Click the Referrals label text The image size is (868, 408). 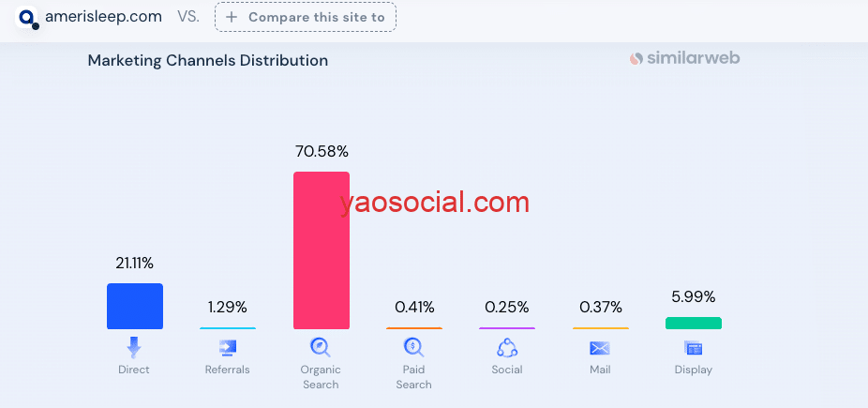coord(227,370)
